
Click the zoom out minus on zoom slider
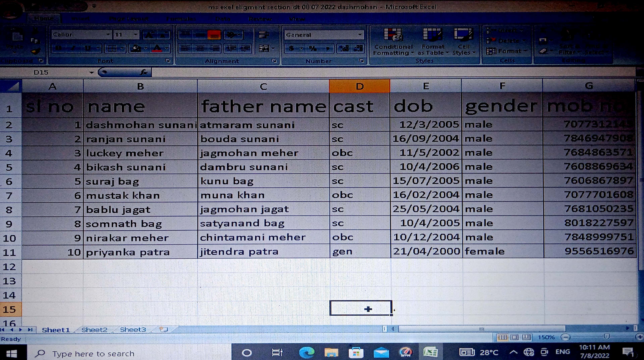point(566,337)
